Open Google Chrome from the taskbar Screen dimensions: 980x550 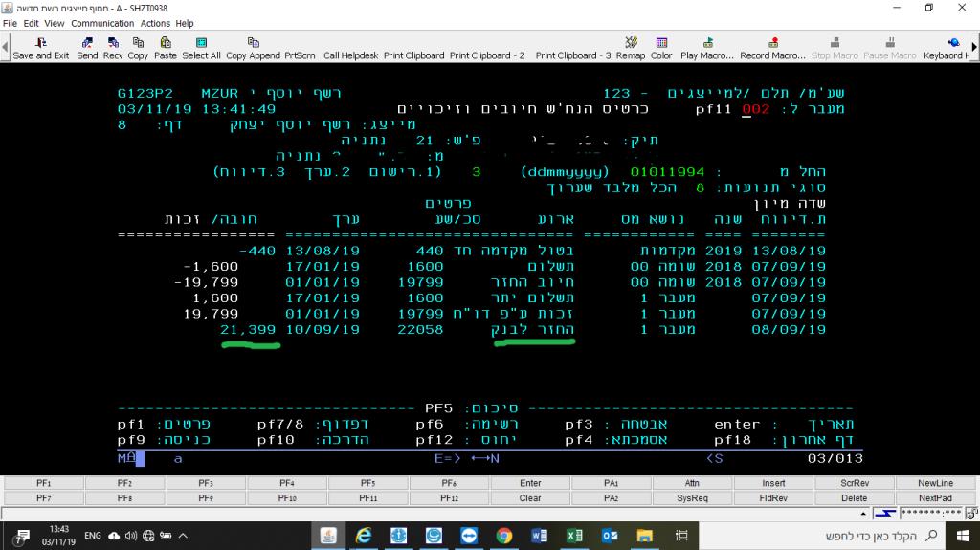click(x=504, y=536)
